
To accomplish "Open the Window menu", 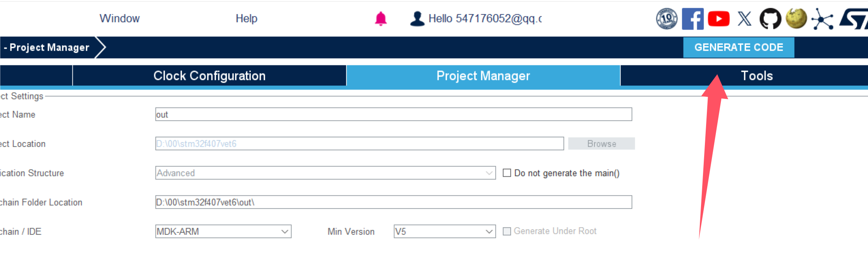I will coord(119,18).
